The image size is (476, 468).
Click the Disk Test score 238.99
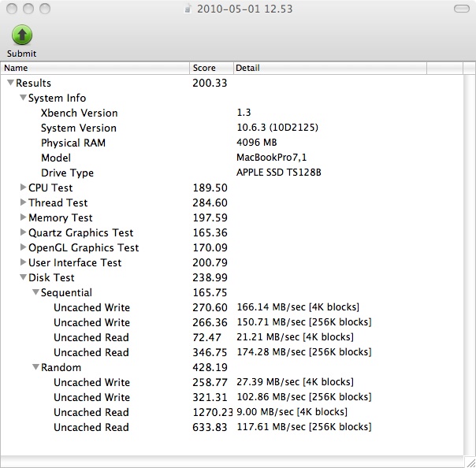pyautogui.click(x=210, y=277)
